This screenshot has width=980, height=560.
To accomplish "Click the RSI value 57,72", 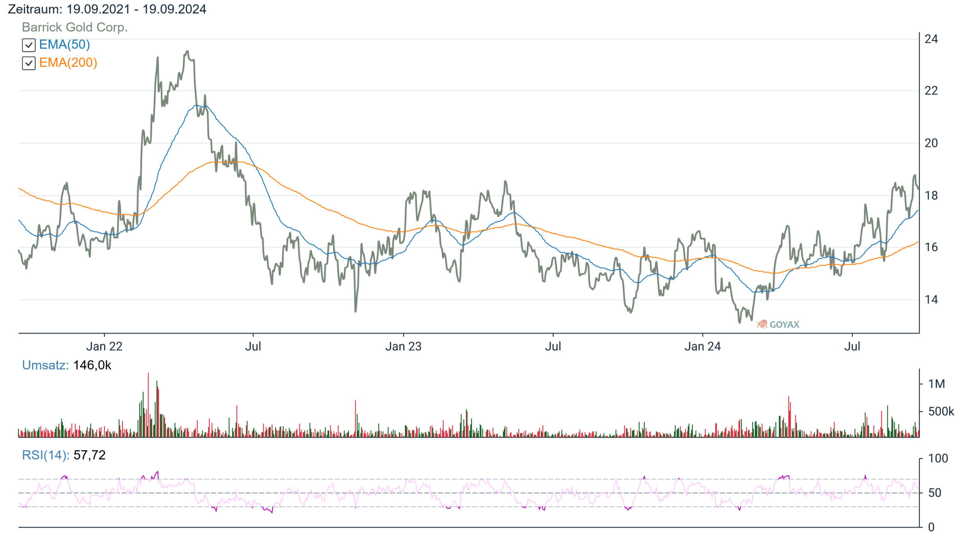I will point(90,456).
